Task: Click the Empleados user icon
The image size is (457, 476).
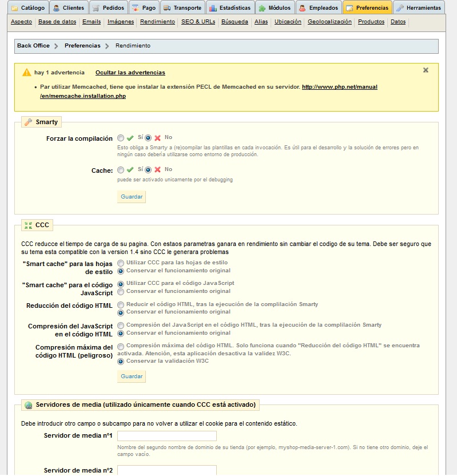Action: pyautogui.click(x=302, y=8)
